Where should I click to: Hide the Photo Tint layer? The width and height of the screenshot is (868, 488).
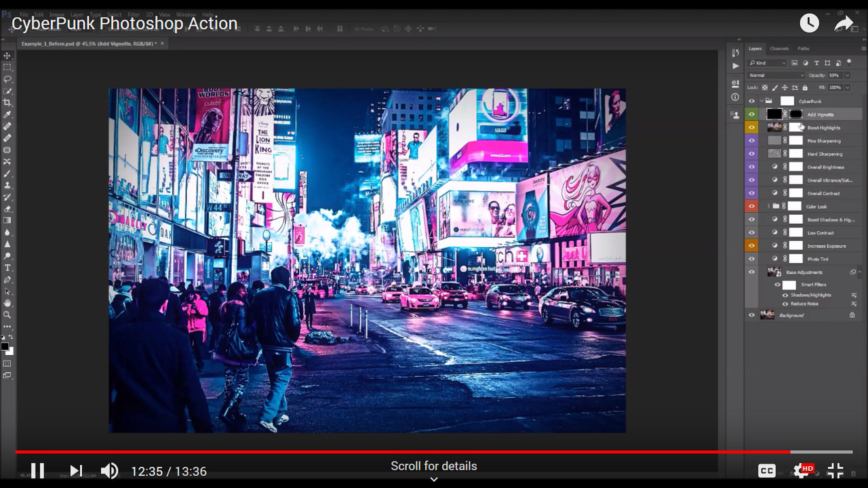click(x=751, y=259)
